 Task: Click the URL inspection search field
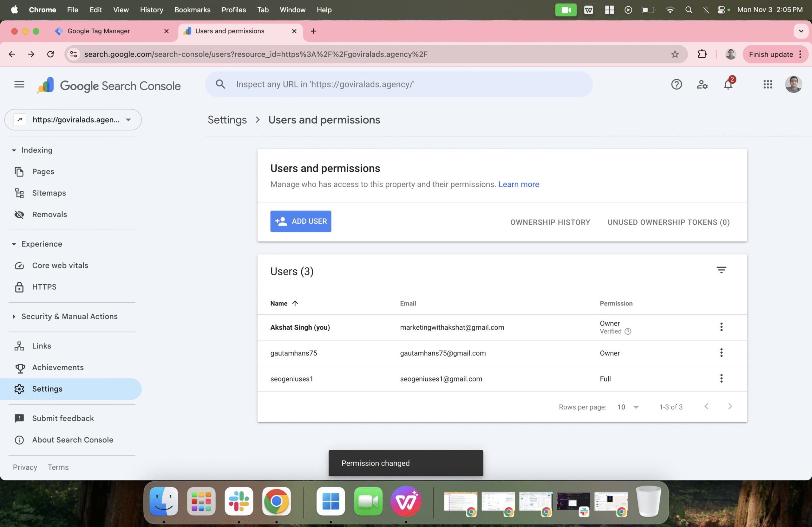pyautogui.click(x=398, y=85)
